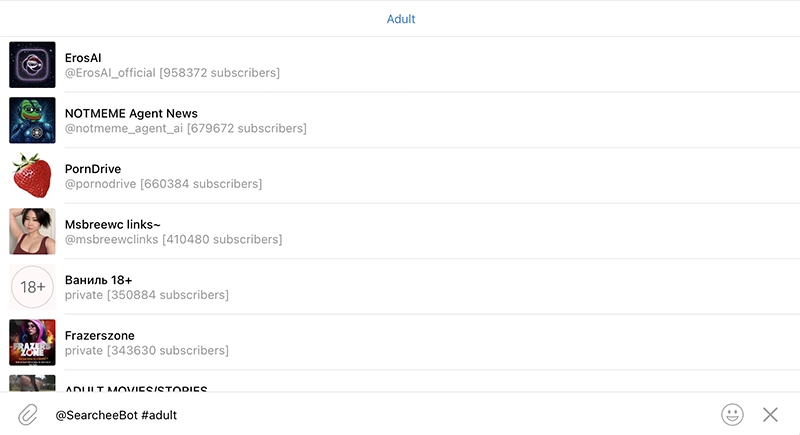Click the Msbreewc links avatar
This screenshot has height=435, width=800.
pyautogui.click(x=32, y=231)
